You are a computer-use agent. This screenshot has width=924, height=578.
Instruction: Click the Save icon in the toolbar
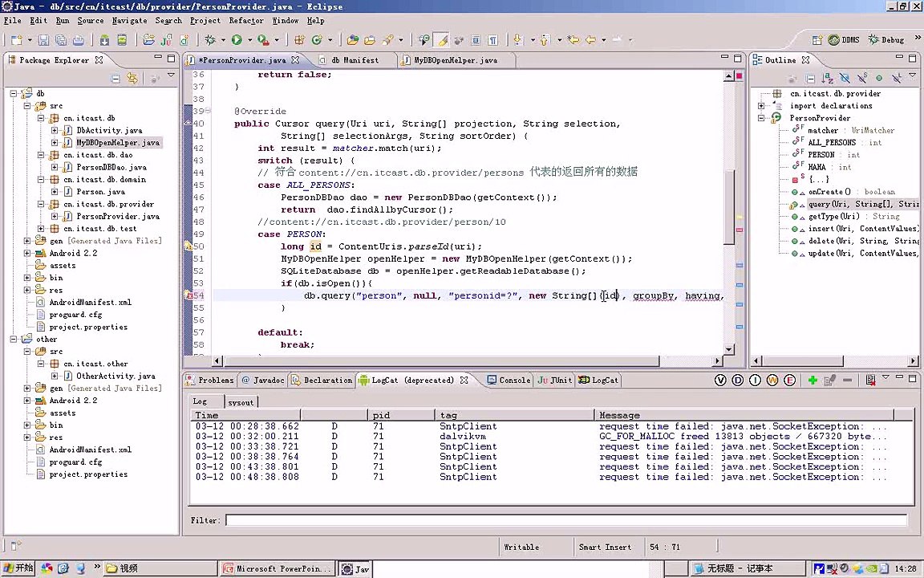point(43,40)
